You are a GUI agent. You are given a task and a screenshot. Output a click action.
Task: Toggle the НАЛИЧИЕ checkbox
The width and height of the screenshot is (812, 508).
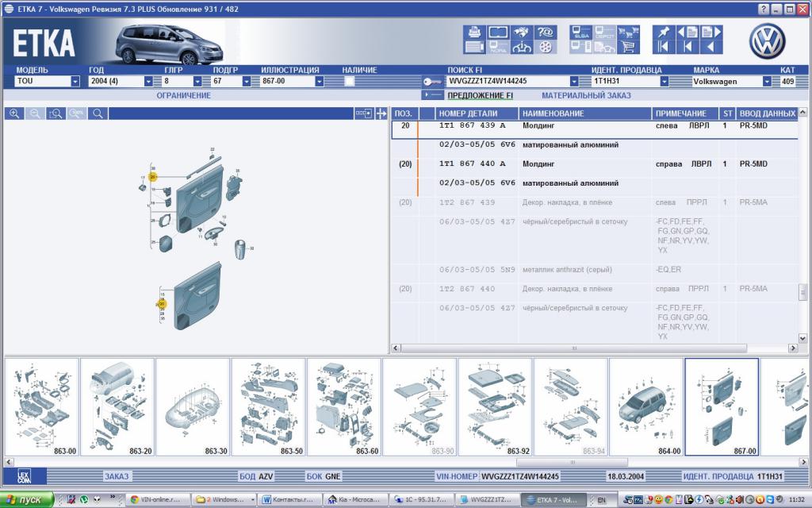[x=350, y=82]
